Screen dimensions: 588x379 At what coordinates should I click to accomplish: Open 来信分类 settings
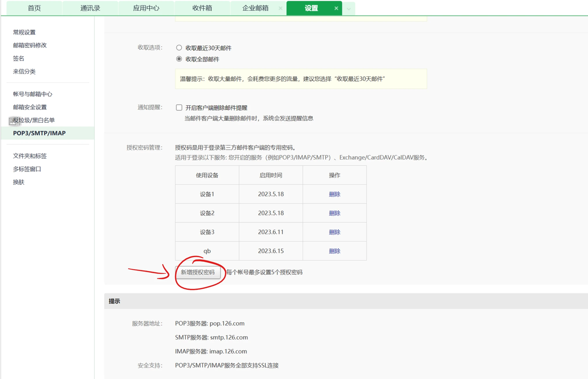tap(24, 71)
